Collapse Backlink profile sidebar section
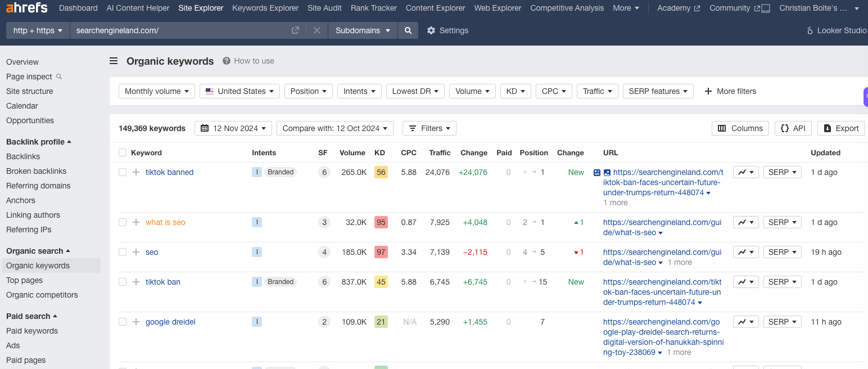The height and width of the screenshot is (369, 868). pyautogui.click(x=39, y=142)
